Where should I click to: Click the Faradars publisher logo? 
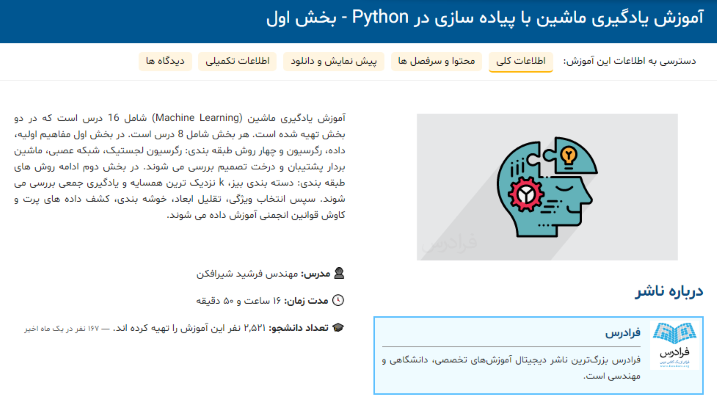(x=676, y=346)
